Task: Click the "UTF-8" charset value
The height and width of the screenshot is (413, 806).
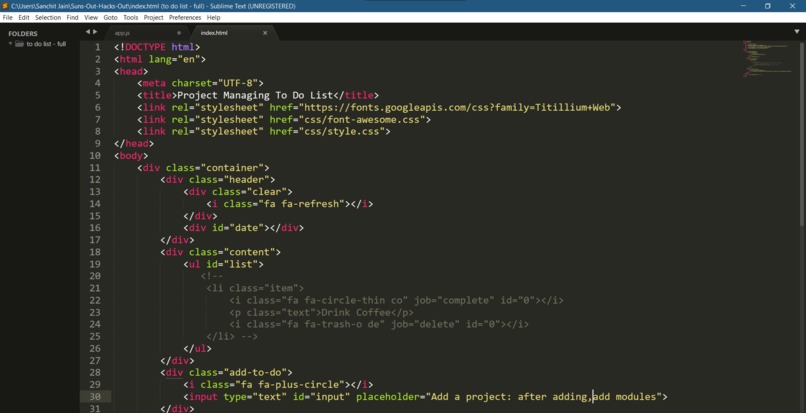Action: 237,83
